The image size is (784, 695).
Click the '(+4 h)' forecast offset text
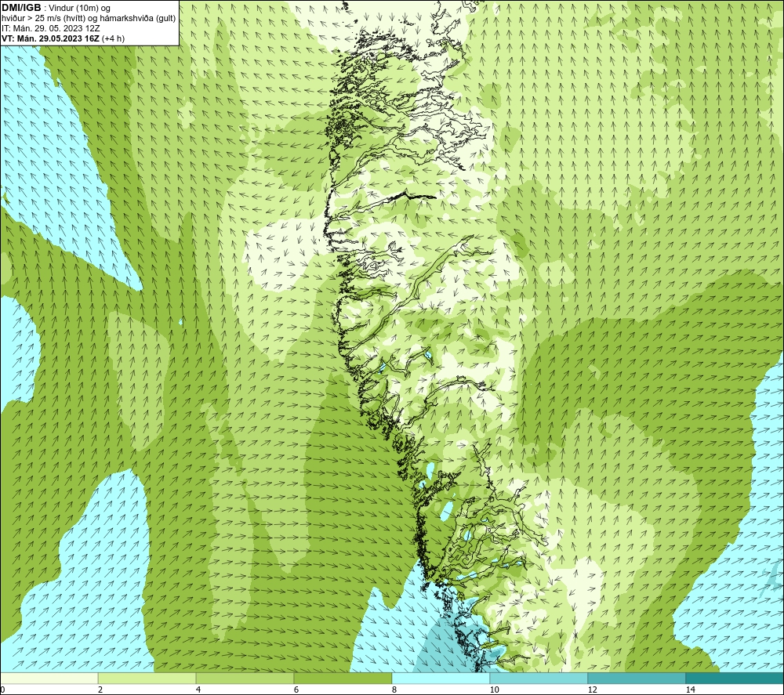pyautogui.click(x=113, y=38)
